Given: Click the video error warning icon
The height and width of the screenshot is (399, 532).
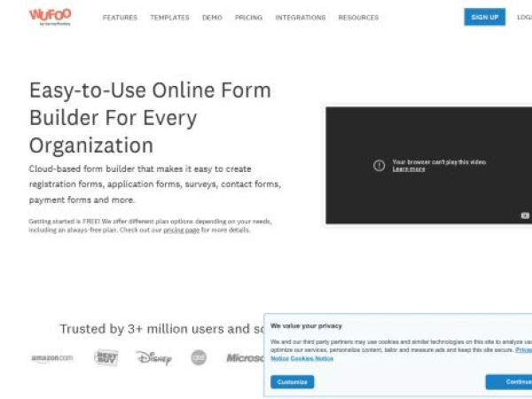Looking at the screenshot, I should pyautogui.click(x=379, y=165).
